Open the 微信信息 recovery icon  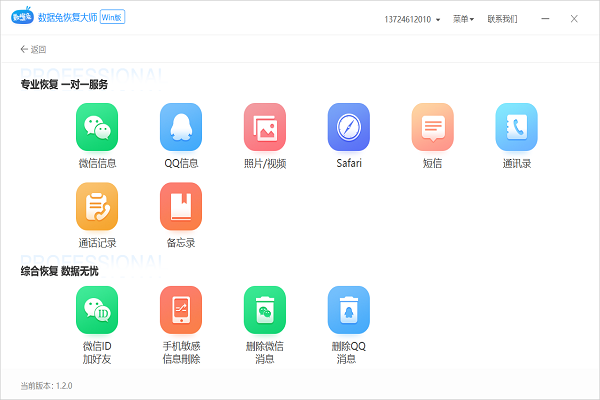(97, 127)
